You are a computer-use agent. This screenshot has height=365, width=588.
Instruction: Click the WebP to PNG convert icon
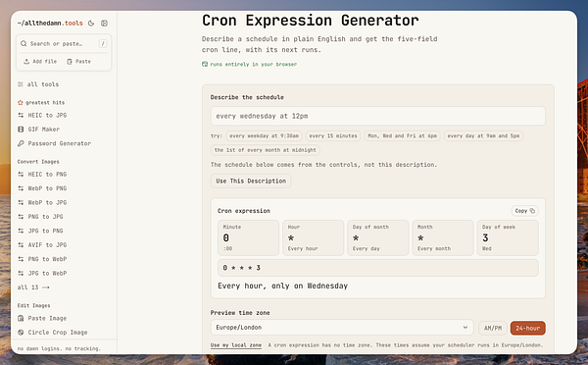tap(21, 188)
